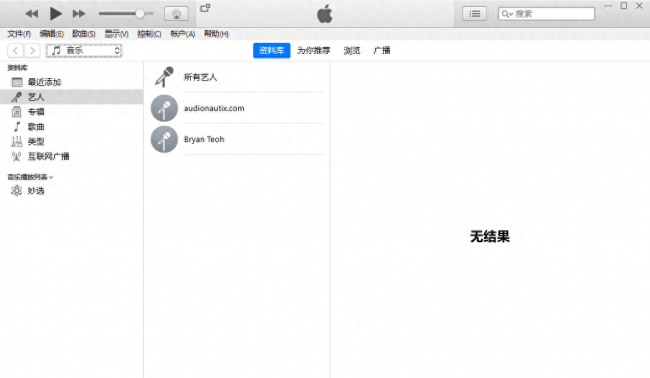The width and height of the screenshot is (650, 378).
Task: Open the AirPlay output button
Action: pos(176,14)
